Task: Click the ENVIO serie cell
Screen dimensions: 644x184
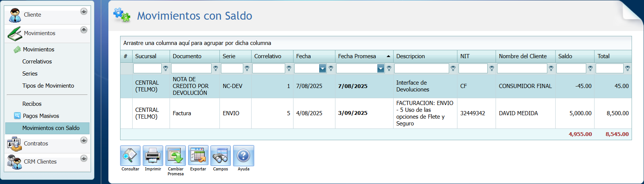Action: coord(235,113)
